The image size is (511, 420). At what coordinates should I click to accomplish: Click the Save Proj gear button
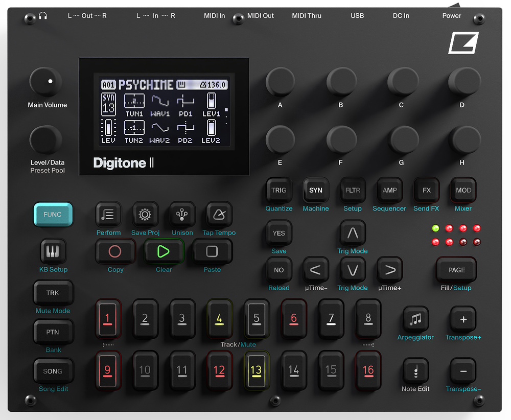(x=145, y=215)
